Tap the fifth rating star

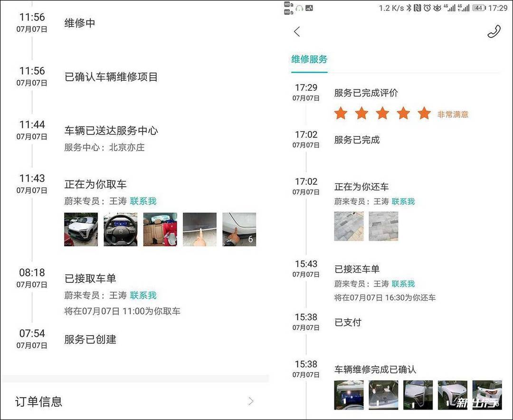pyautogui.click(x=424, y=113)
